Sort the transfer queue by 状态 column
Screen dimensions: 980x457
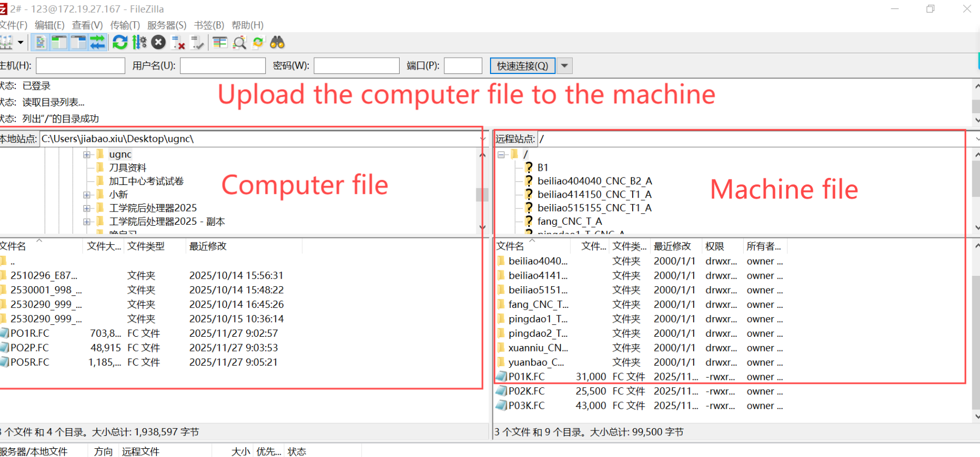297,452
